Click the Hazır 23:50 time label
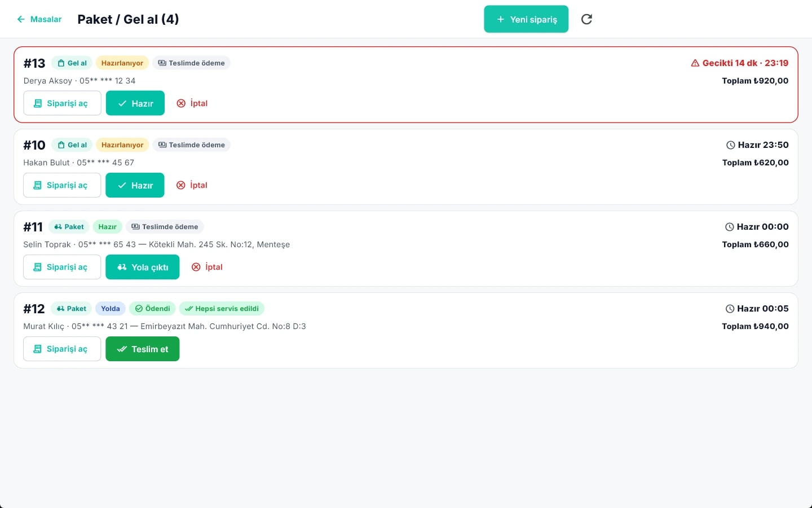Screen dimensions: 812x508 (x=757, y=145)
